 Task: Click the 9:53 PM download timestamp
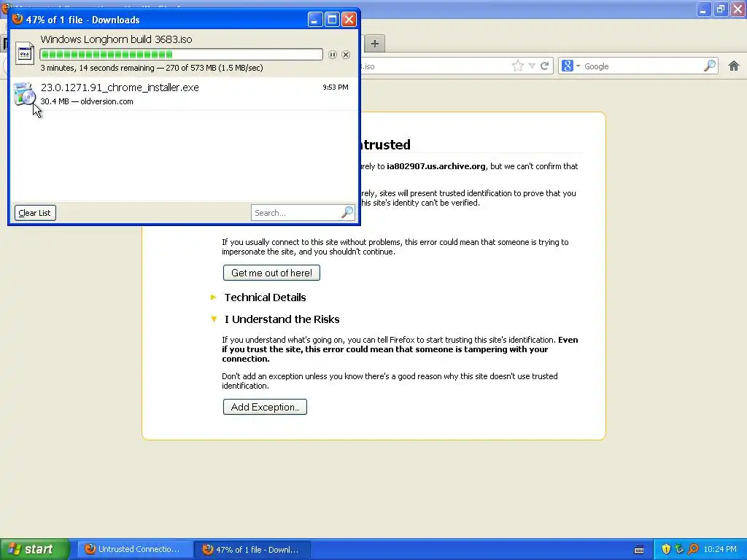pos(336,87)
